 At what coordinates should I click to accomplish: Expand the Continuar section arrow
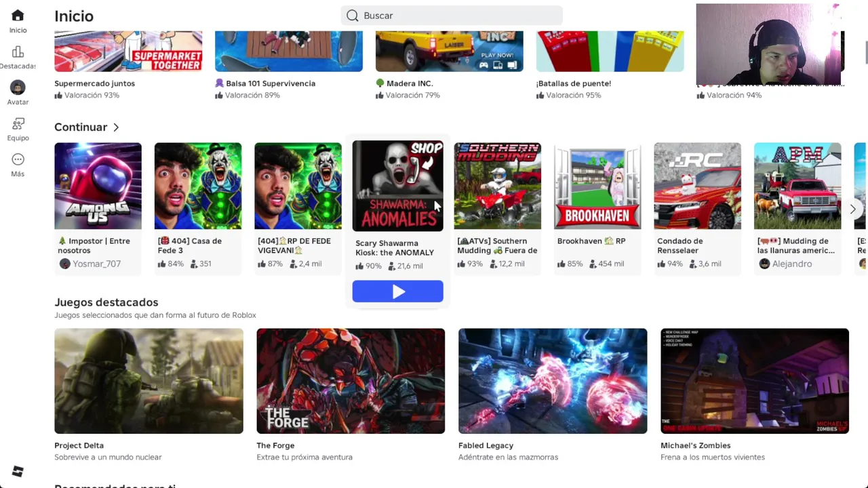point(116,127)
